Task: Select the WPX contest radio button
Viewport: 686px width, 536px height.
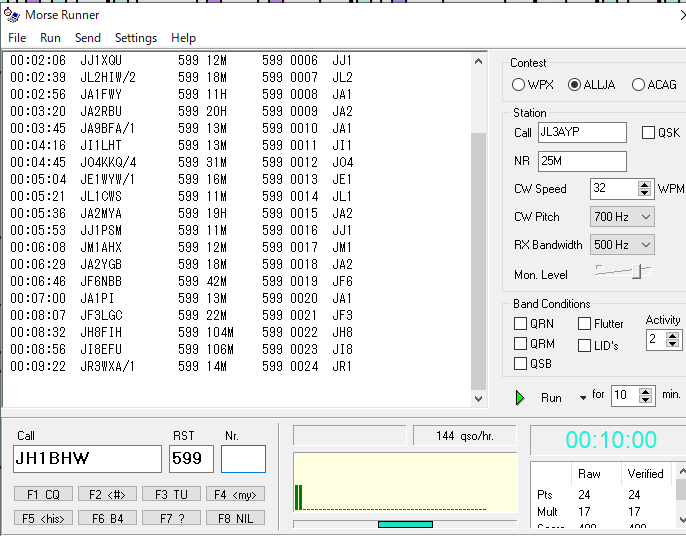Action: [x=519, y=85]
